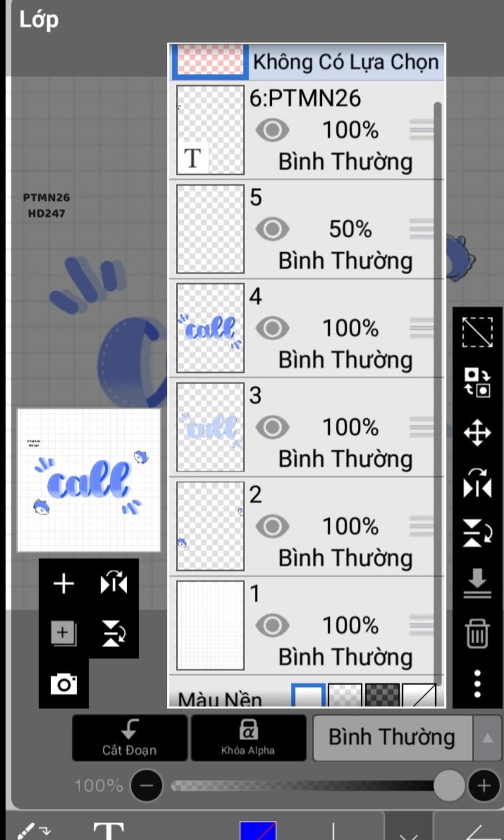Tap the camera import icon

(64, 684)
